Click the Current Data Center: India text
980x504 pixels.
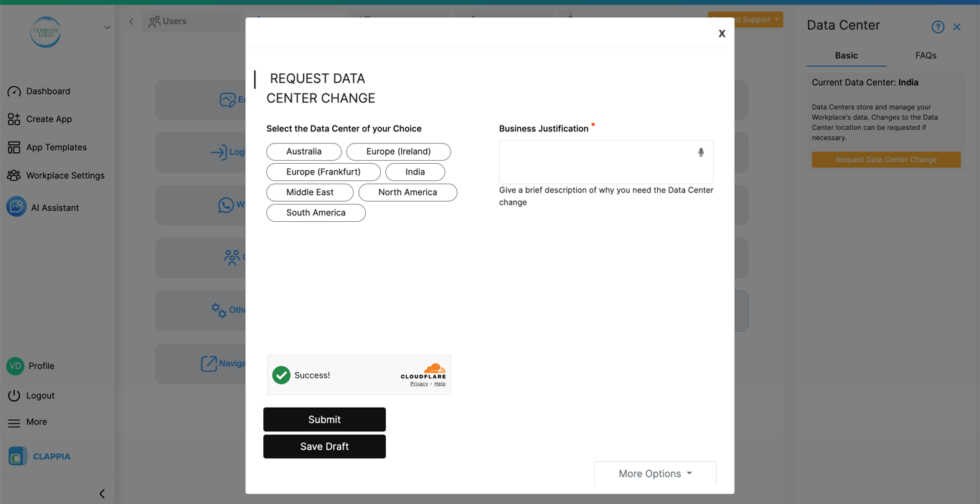click(865, 83)
